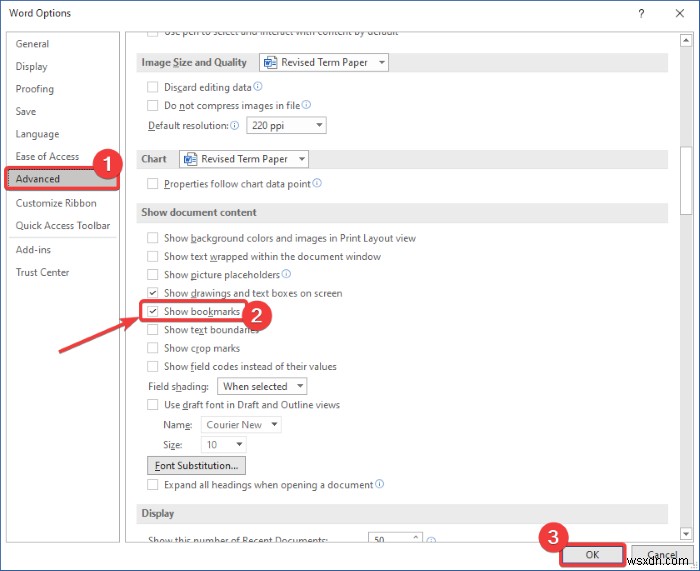The width and height of the screenshot is (700, 571).
Task: Click info icon beside Default resolution label
Action: click(235, 125)
